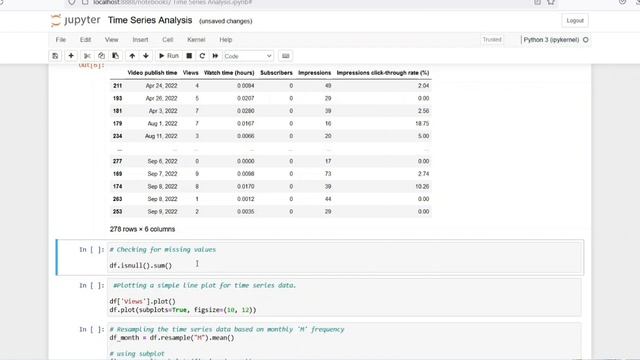Click the 'Video publish time' column header

pos(152,73)
